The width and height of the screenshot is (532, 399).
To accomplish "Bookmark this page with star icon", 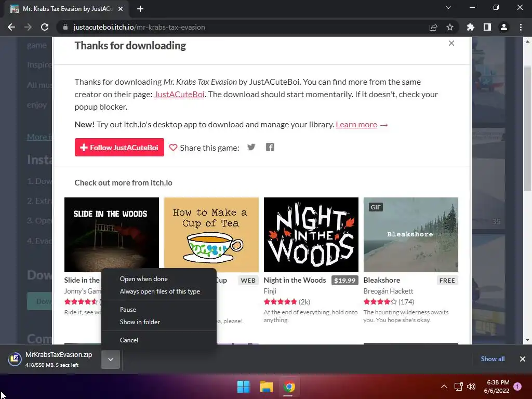I will (450, 27).
